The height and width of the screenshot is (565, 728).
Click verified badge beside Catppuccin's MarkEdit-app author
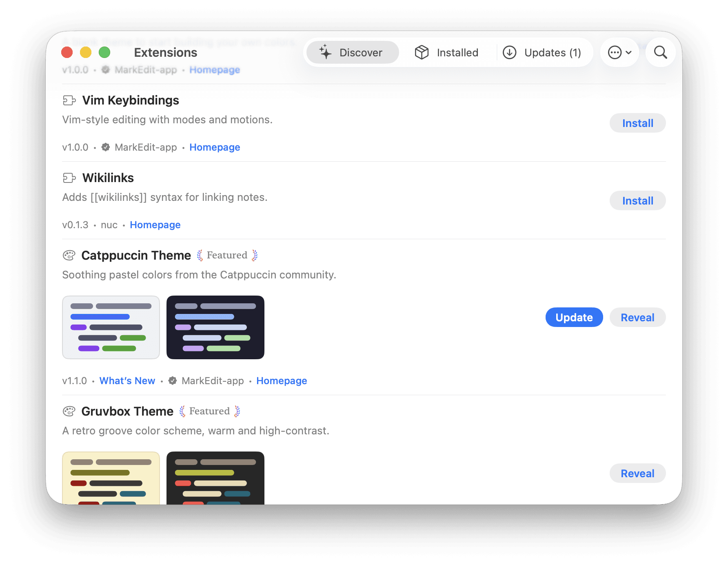[x=173, y=380]
